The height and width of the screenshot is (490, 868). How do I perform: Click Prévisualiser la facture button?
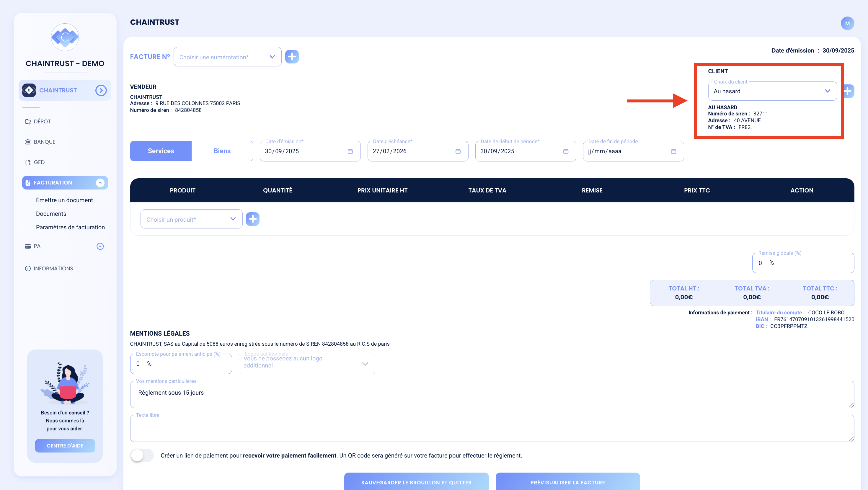[x=567, y=482]
